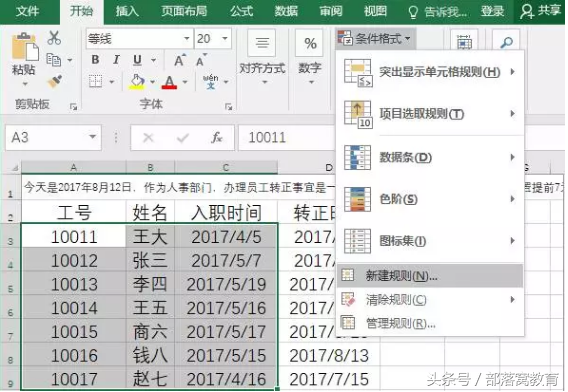The width and height of the screenshot is (568, 392).
Task: Click the Cut scissors icon
Action: 54,38
